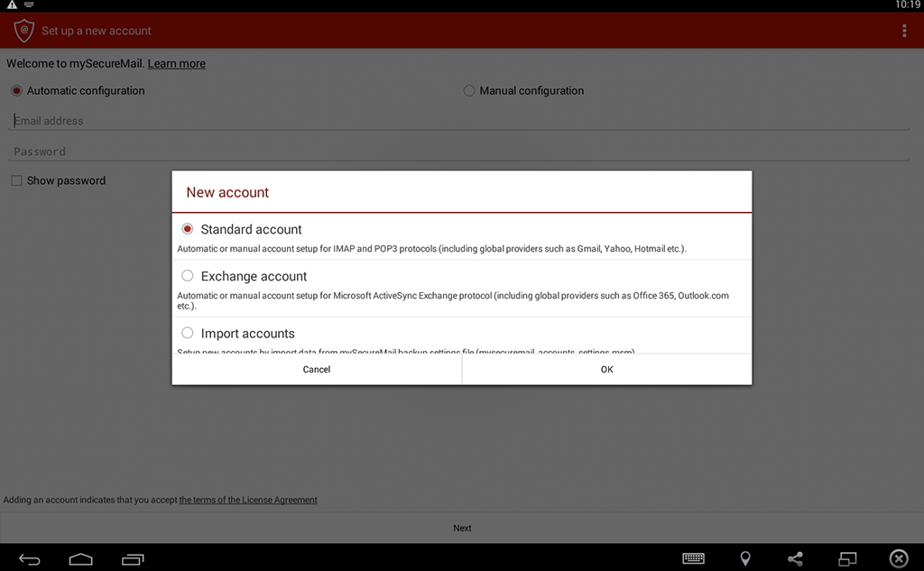Open the three-dot overflow menu

click(x=904, y=31)
